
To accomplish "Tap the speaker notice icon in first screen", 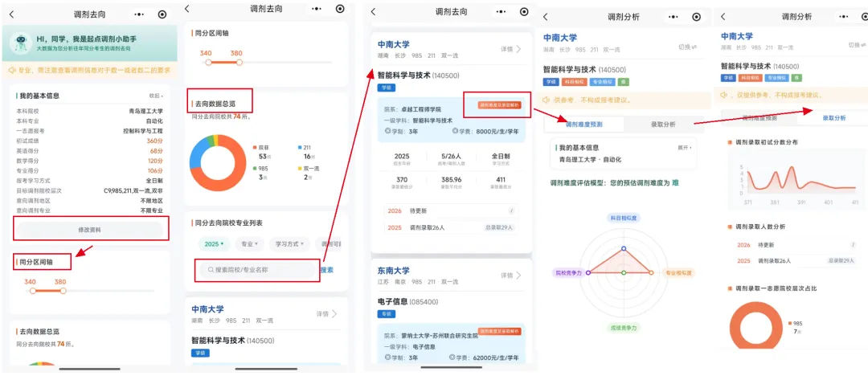I will tap(11, 70).
